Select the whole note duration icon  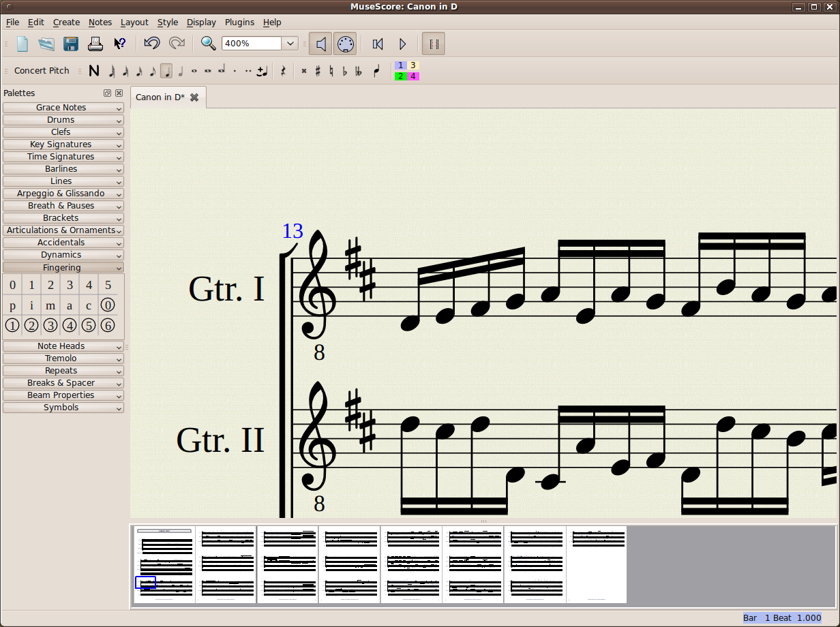point(195,70)
